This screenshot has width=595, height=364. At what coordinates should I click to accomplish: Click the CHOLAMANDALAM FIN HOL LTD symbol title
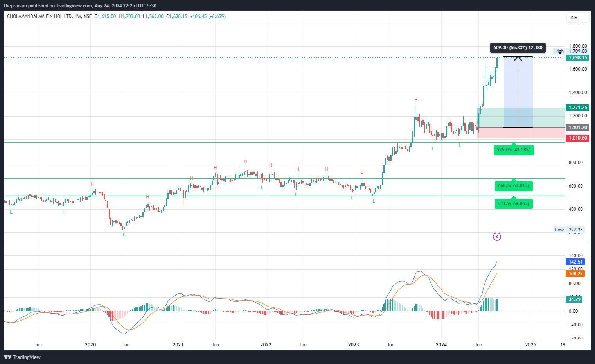click(40, 16)
